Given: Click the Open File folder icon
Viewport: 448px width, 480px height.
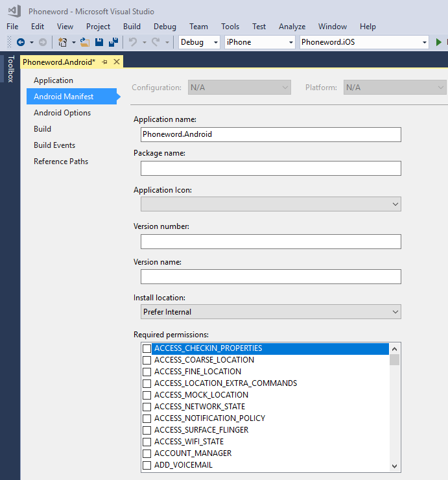Looking at the screenshot, I should (84, 42).
